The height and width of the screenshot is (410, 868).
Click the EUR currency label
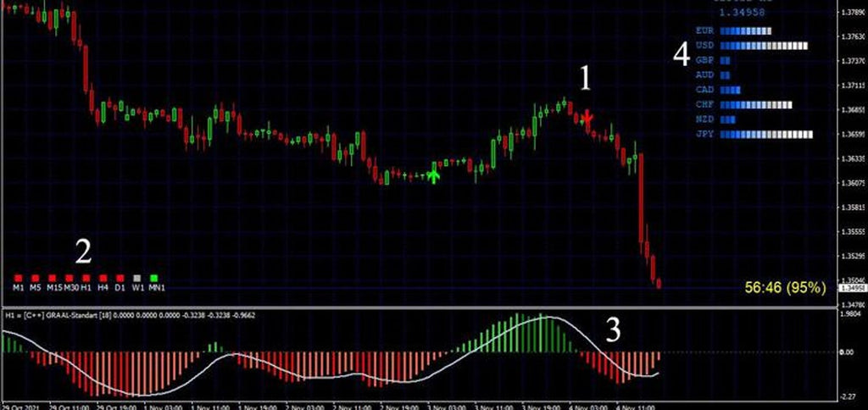704,31
